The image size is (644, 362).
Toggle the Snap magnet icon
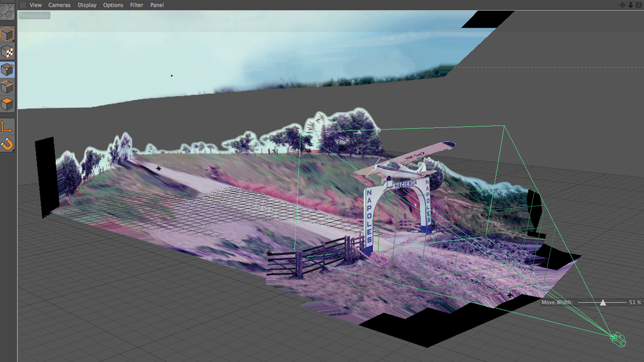point(7,144)
